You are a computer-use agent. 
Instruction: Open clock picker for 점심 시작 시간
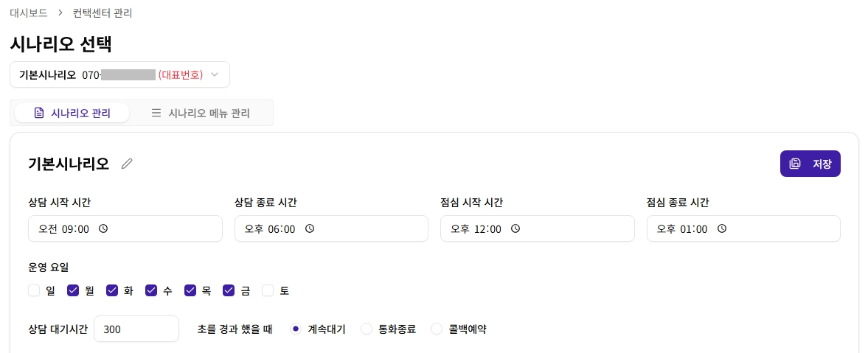tap(515, 228)
